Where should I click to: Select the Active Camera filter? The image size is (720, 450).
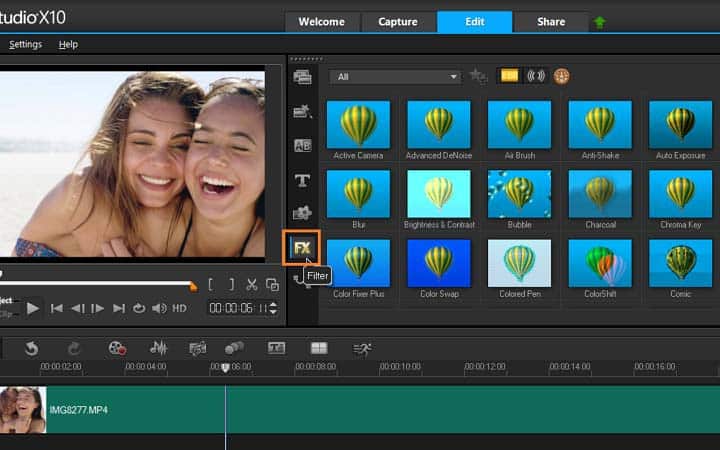click(358, 124)
